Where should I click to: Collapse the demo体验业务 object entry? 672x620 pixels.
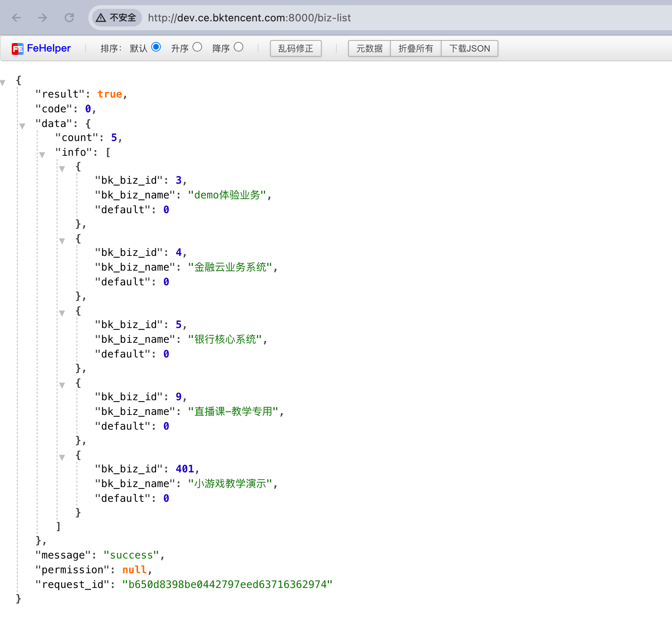(x=63, y=169)
